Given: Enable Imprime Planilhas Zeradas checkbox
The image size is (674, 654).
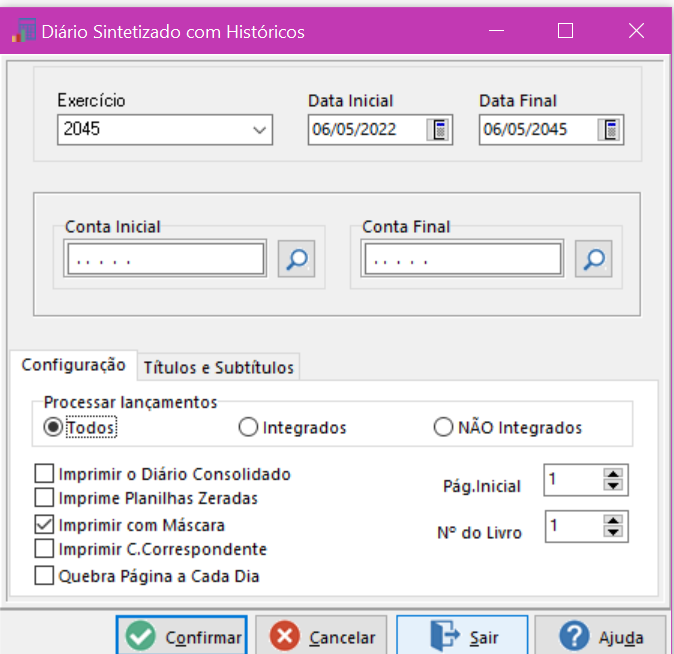Looking at the screenshot, I should [x=44, y=497].
